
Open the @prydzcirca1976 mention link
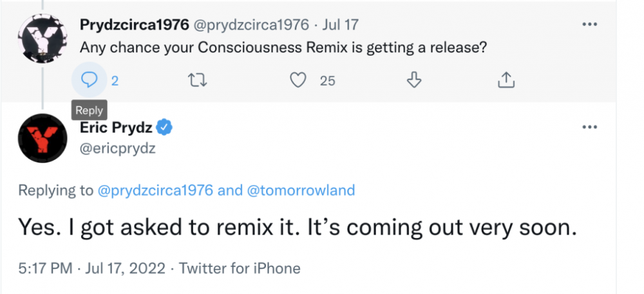(x=155, y=190)
